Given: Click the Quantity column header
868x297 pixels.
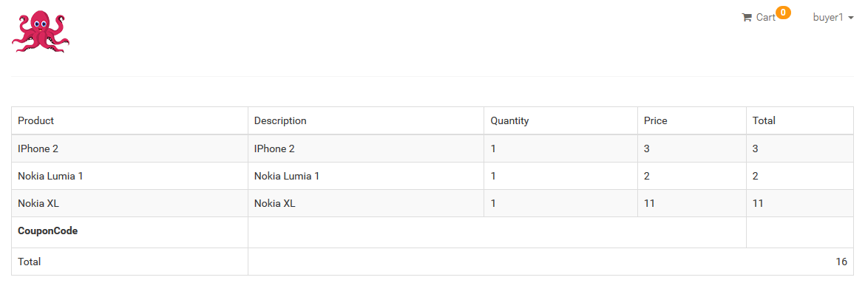Looking at the screenshot, I should [x=509, y=120].
